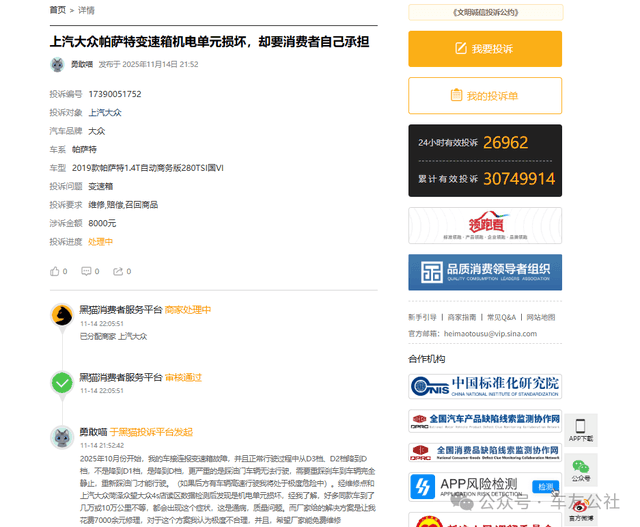640x527 pixels.
Task: Click the share arrow icon
Action: pos(118,271)
